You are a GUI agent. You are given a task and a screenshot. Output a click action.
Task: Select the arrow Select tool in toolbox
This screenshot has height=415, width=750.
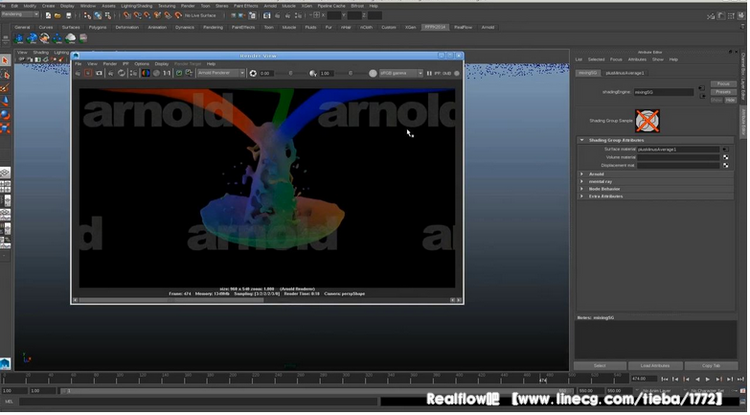(x=5, y=61)
